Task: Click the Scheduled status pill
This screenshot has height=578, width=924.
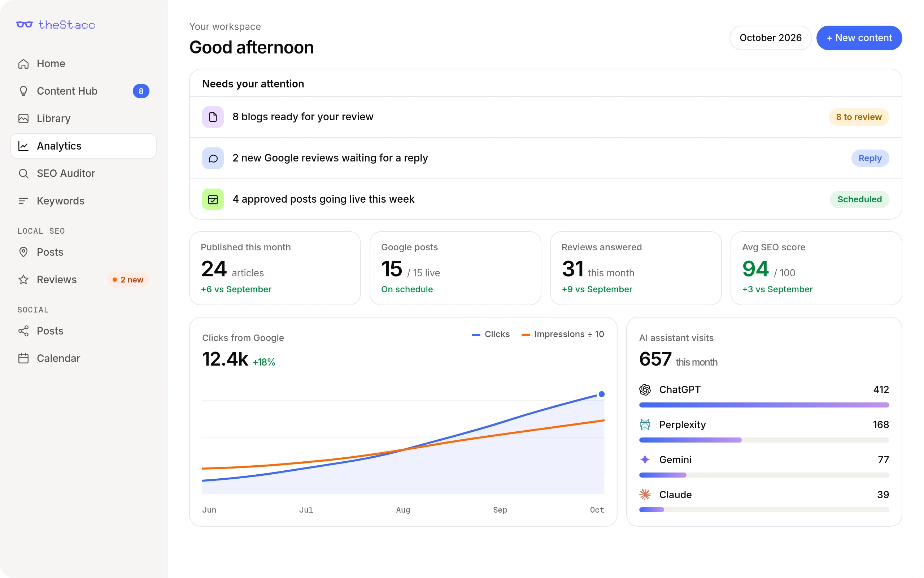Action: [859, 199]
